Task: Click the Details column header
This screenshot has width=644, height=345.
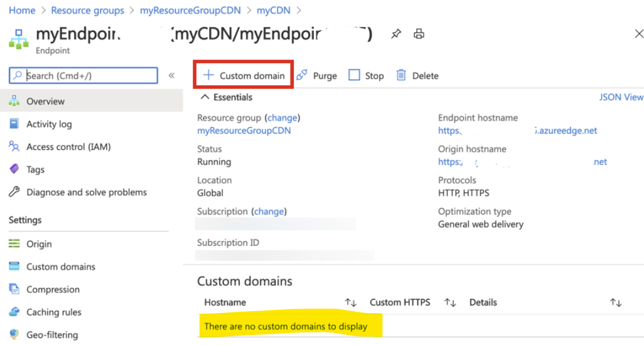Action: click(x=483, y=302)
